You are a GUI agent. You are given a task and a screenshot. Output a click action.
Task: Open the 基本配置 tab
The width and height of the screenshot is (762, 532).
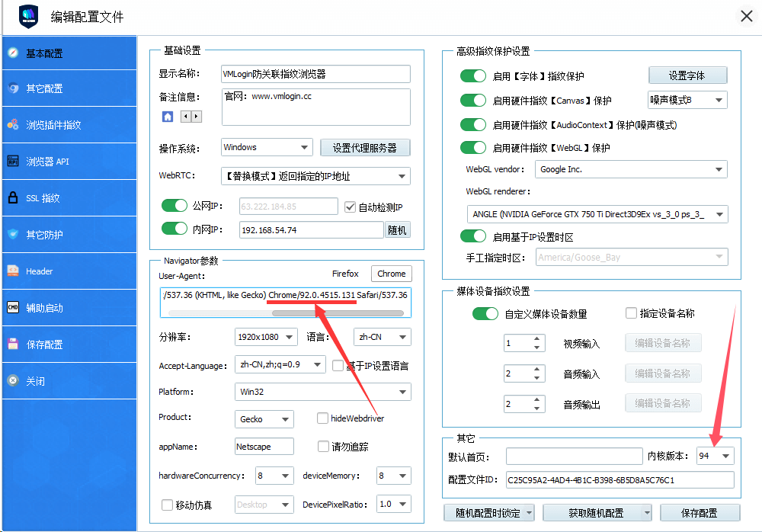coord(69,53)
